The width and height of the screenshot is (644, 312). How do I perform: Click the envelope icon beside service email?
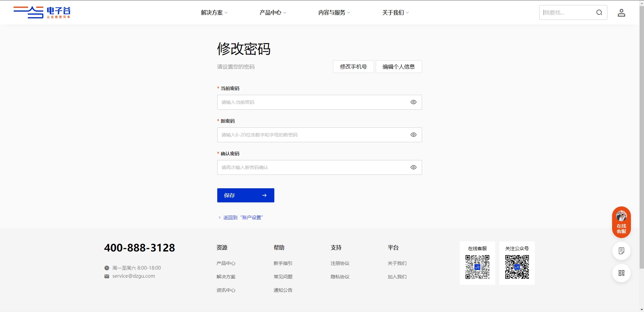point(107,276)
